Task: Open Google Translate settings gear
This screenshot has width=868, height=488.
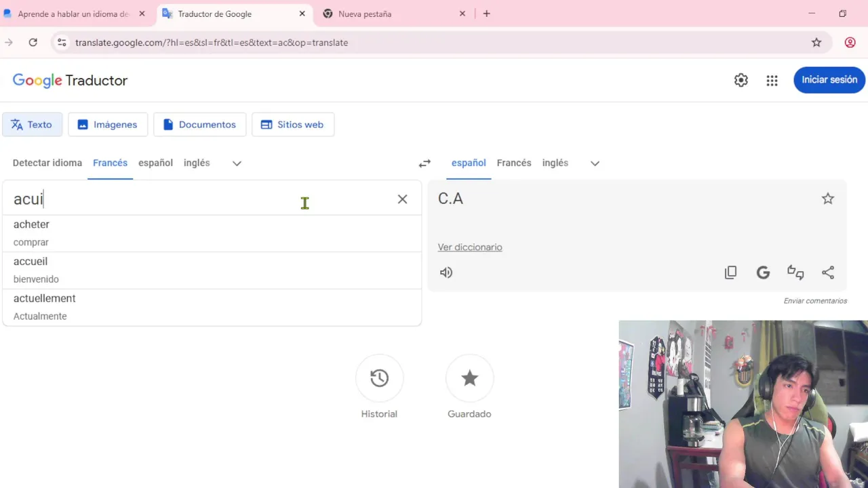Action: (x=741, y=80)
